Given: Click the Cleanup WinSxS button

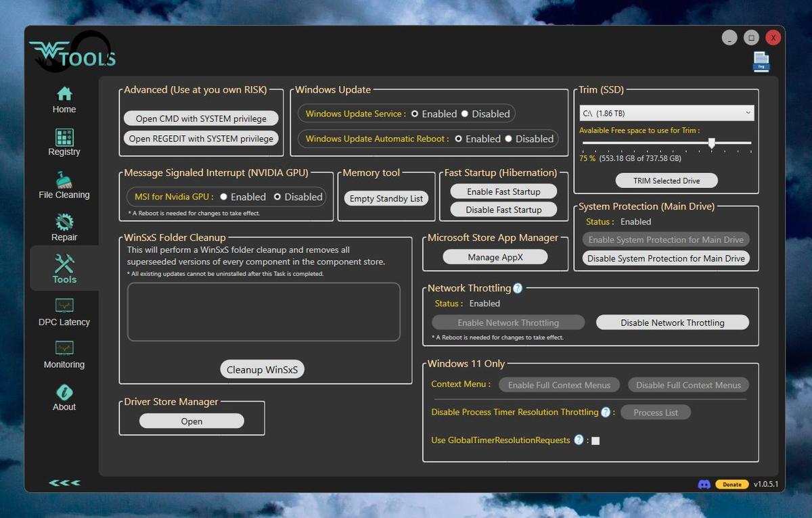Looking at the screenshot, I should [x=263, y=369].
